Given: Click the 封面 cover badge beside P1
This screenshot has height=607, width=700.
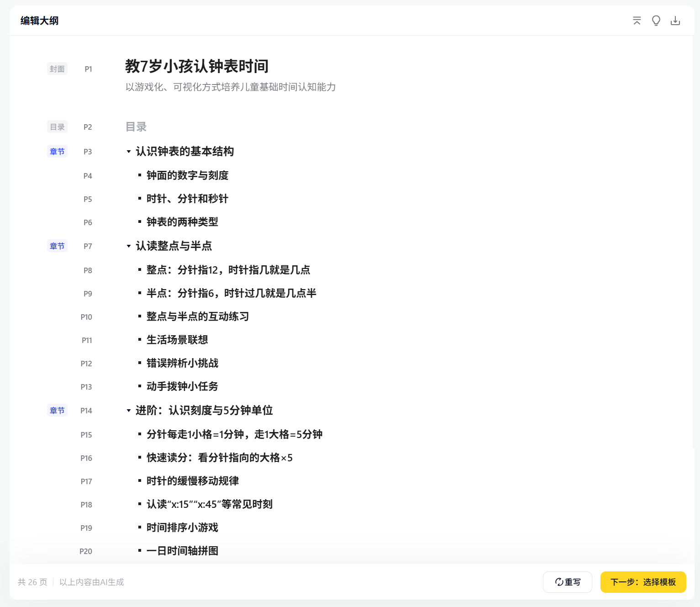Looking at the screenshot, I should click(x=57, y=69).
